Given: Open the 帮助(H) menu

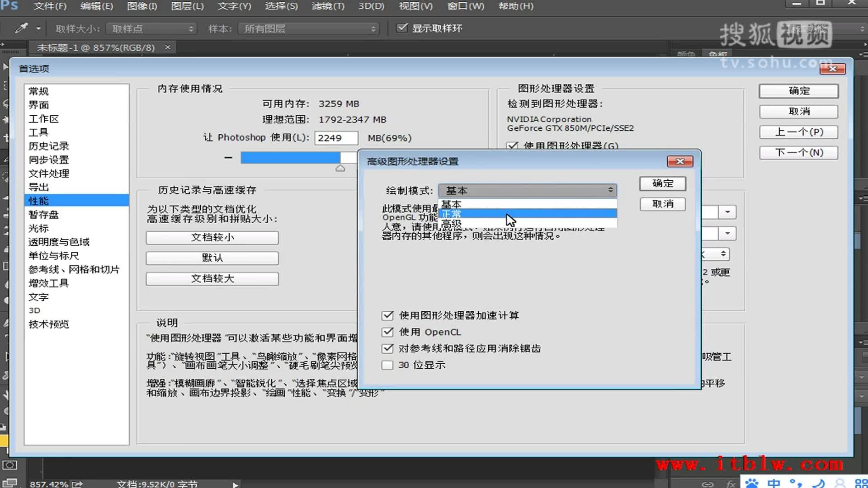Looking at the screenshot, I should pyautogui.click(x=516, y=6).
